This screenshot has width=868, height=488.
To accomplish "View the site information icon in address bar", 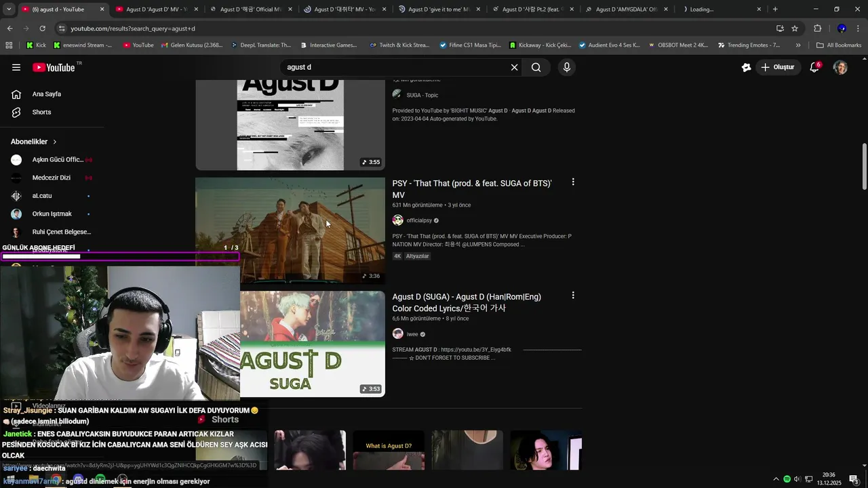I will pyautogui.click(x=62, y=28).
